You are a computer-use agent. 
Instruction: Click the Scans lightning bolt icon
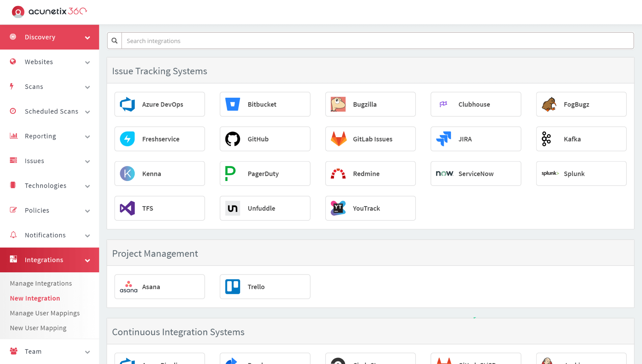pyautogui.click(x=12, y=86)
